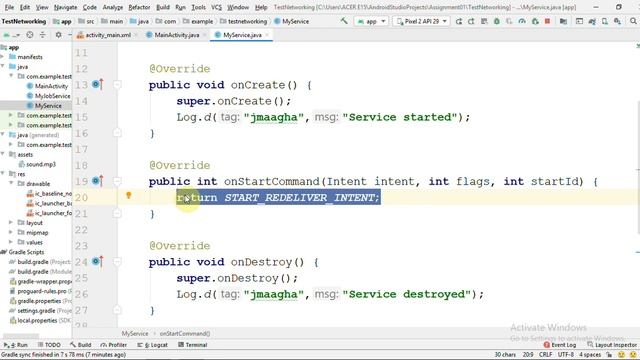640x360 pixels.
Task: Click the 4 spaces indent status entry
Action: click(x=589, y=354)
